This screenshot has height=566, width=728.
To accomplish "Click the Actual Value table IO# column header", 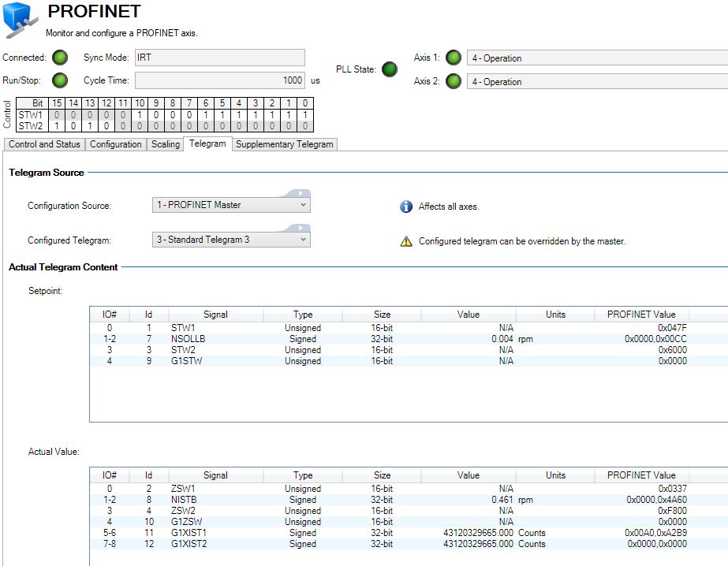I will pyautogui.click(x=109, y=475).
